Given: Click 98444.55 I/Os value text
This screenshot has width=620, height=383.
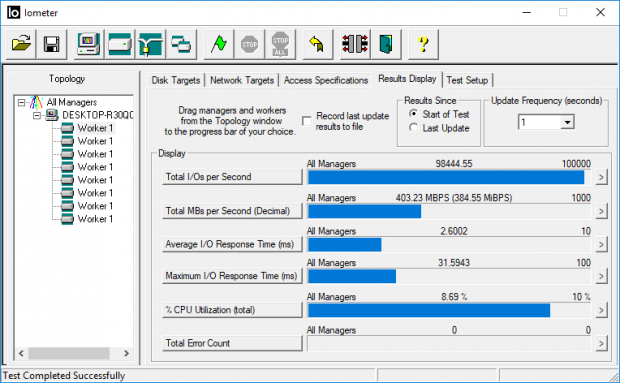Looking at the screenshot, I should tap(454, 164).
